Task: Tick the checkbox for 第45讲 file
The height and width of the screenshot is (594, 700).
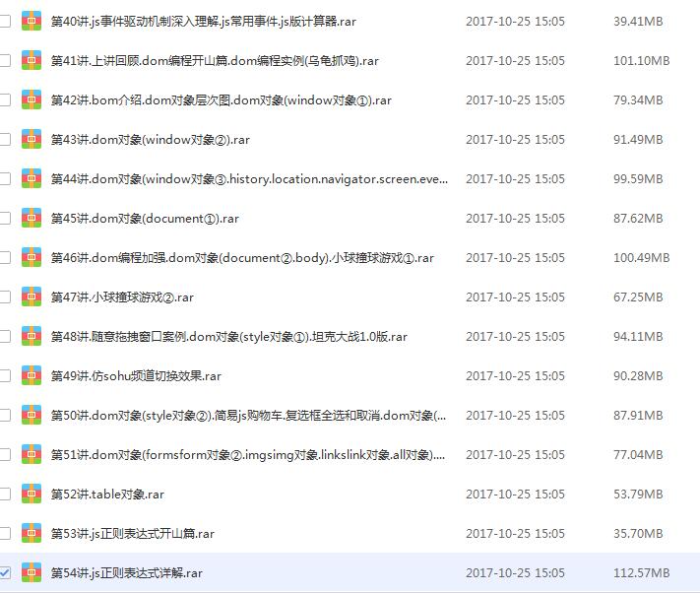Action: click(5, 218)
